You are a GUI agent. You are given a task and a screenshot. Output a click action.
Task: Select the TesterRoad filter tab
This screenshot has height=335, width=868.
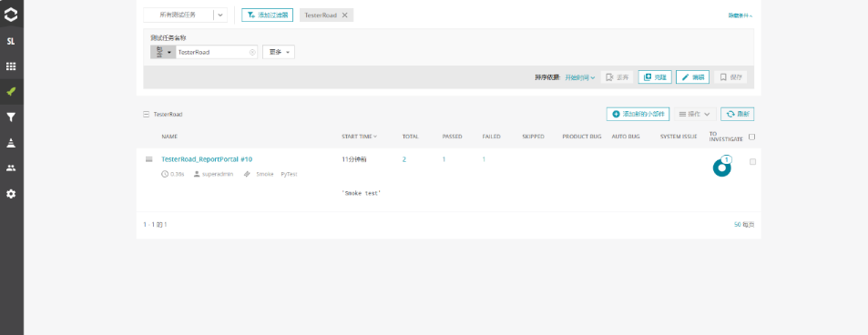(x=322, y=15)
